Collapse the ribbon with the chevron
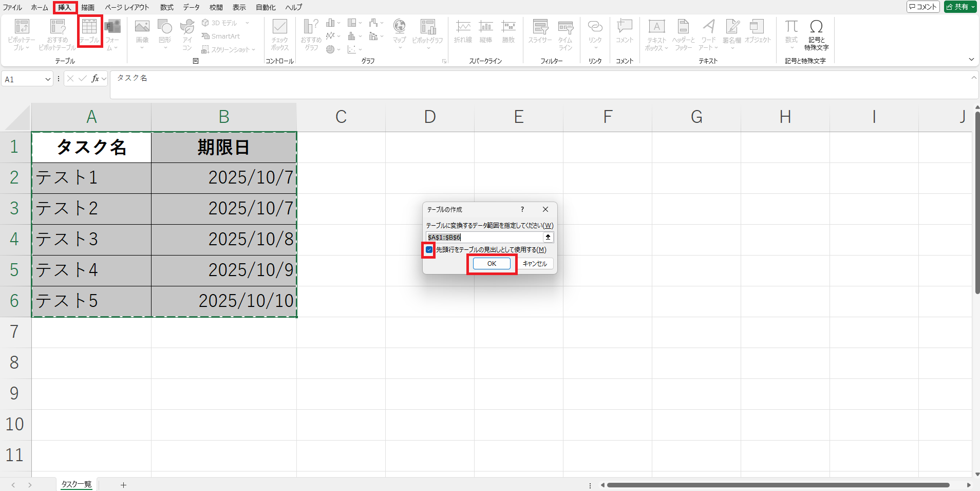Image resolution: width=980 pixels, height=491 pixels. 971,60
